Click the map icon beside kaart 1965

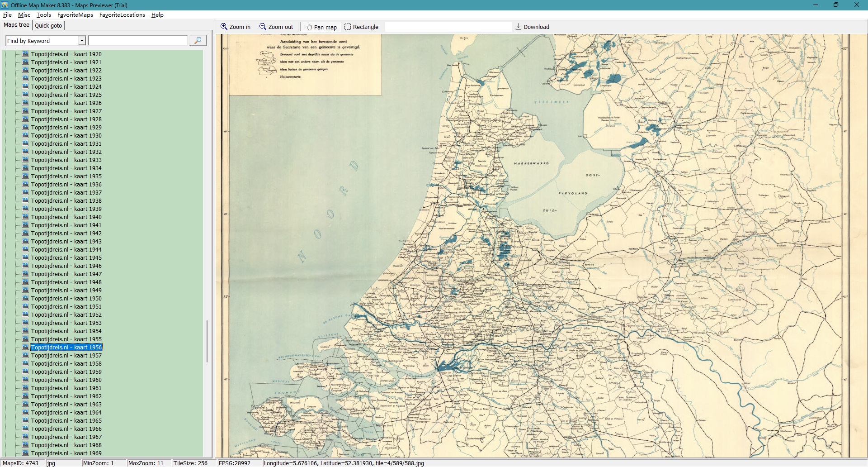25,420
